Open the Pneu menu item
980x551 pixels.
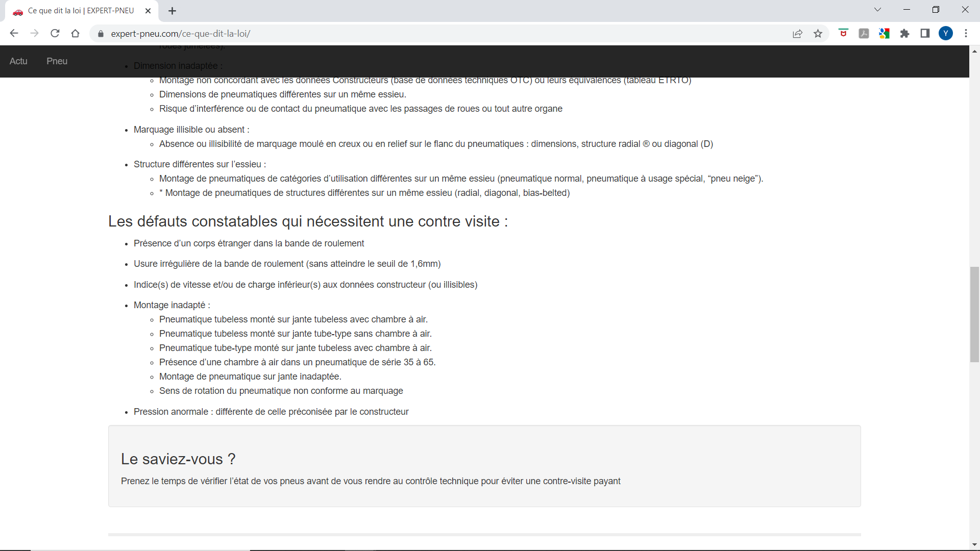57,61
